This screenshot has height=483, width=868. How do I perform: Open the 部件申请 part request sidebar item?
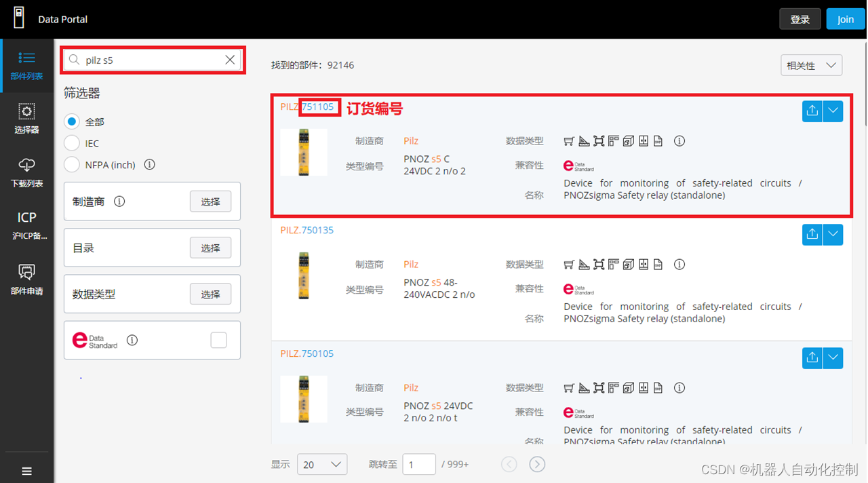[x=26, y=279]
